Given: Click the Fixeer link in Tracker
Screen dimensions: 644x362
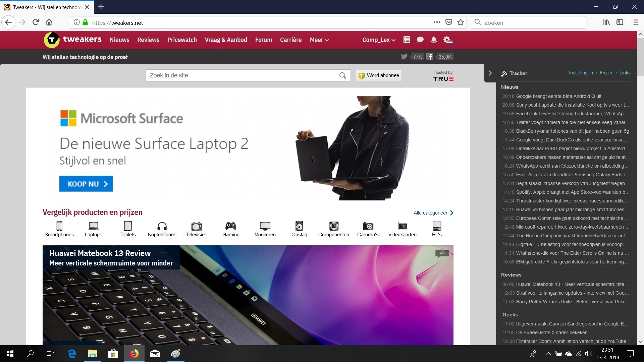Looking at the screenshot, I should [x=606, y=73].
